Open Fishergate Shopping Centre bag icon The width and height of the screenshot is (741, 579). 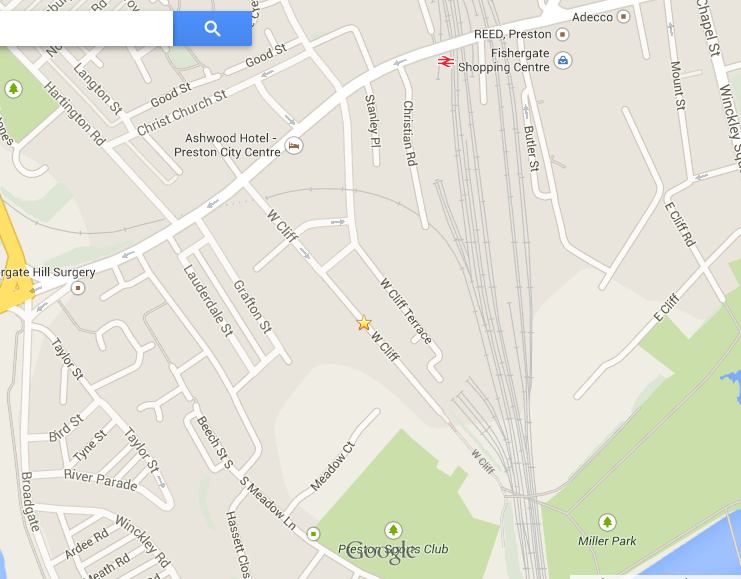563,60
